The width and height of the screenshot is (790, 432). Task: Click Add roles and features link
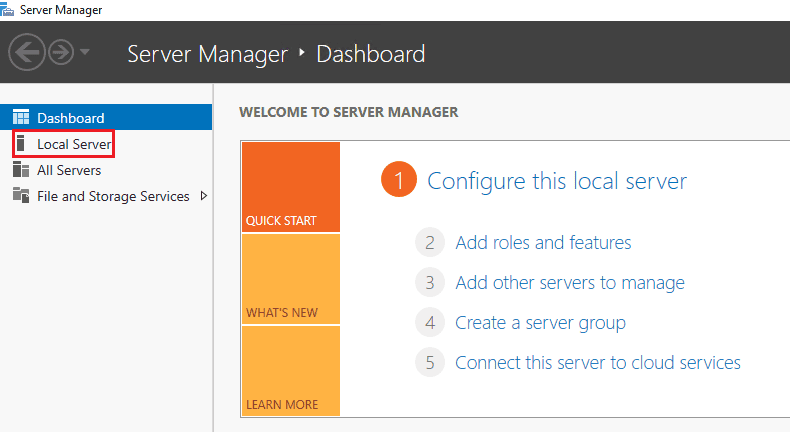click(543, 242)
